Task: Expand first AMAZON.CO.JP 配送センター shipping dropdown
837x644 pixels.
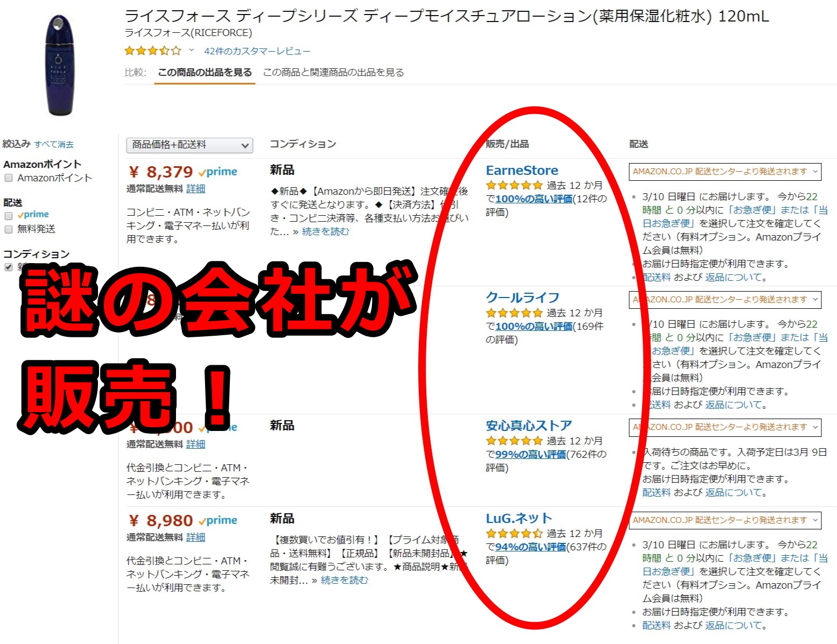Action: click(x=725, y=172)
